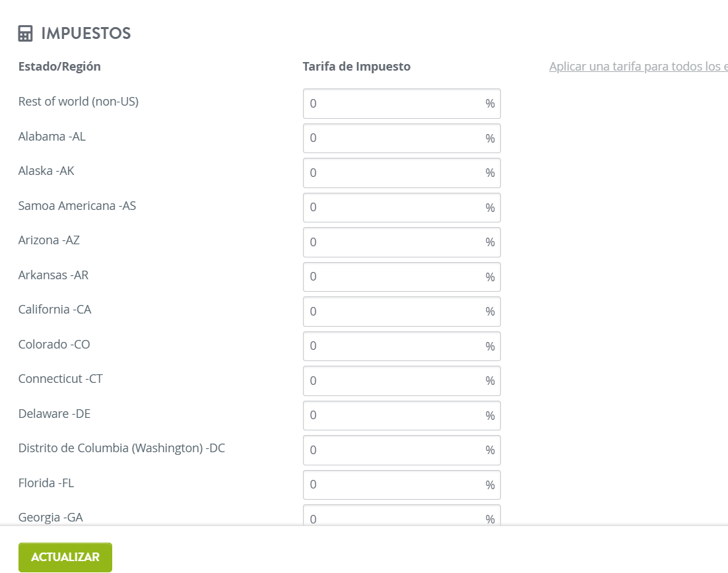Focus the Arizona -AZ tax rate box

401,242
